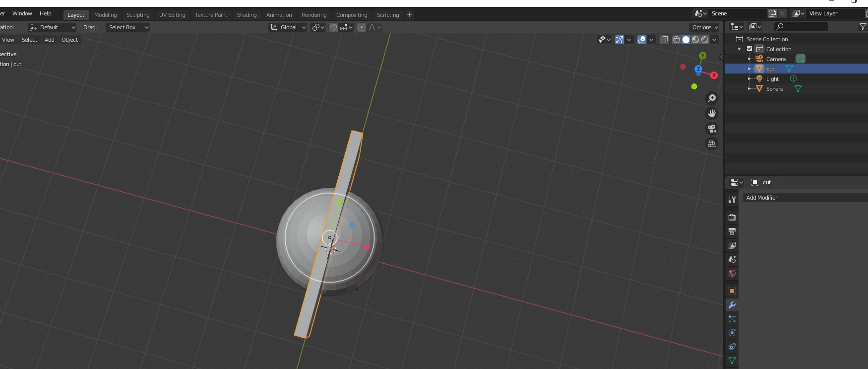This screenshot has height=369, width=868.
Task: Open the Window menu
Action: pos(22,13)
